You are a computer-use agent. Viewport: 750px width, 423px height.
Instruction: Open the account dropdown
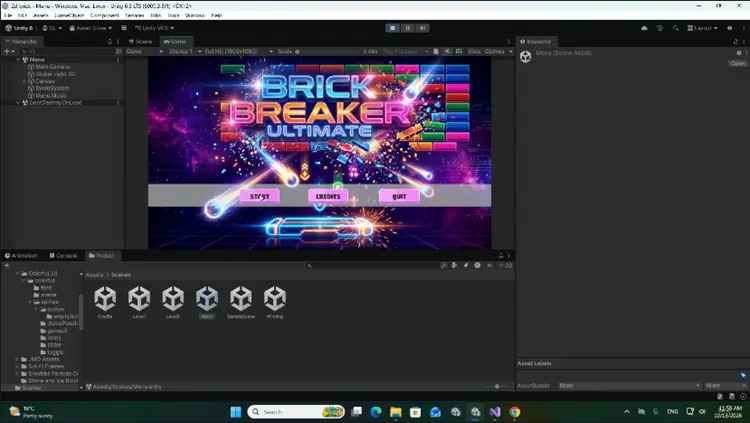pyautogui.click(x=52, y=28)
